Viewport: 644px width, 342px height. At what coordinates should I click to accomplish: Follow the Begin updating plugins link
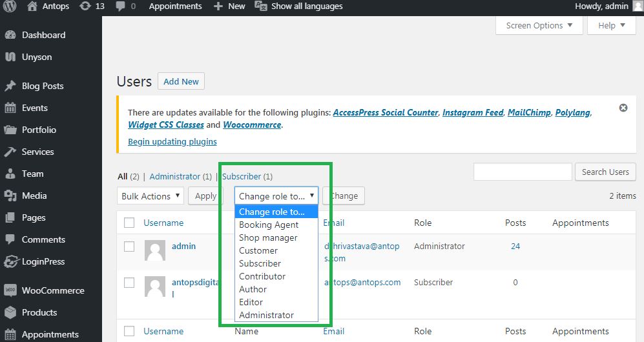click(172, 142)
